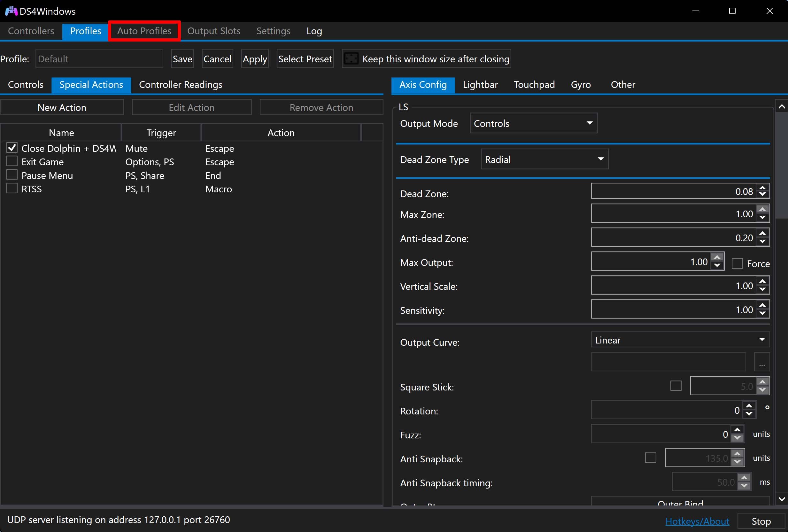This screenshot has width=788, height=532.
Task: Decrease the Dead Zone value
Action: point(762,195)
